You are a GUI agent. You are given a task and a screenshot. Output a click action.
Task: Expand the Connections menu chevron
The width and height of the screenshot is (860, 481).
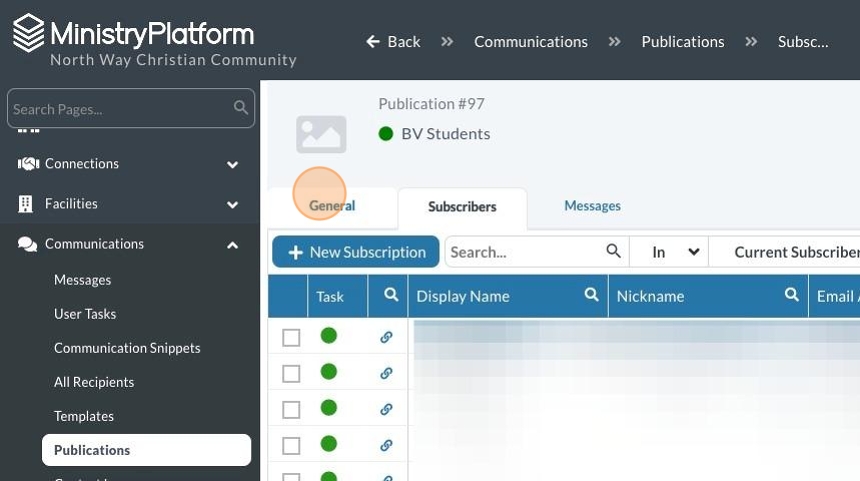pyautogui.click(x=233, y=165)
